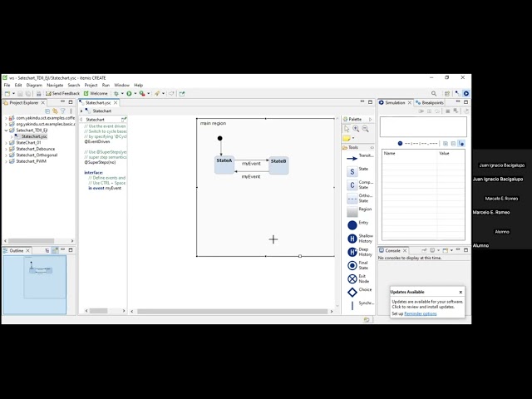Expand the StateChart_01 project

click(6, 143)
